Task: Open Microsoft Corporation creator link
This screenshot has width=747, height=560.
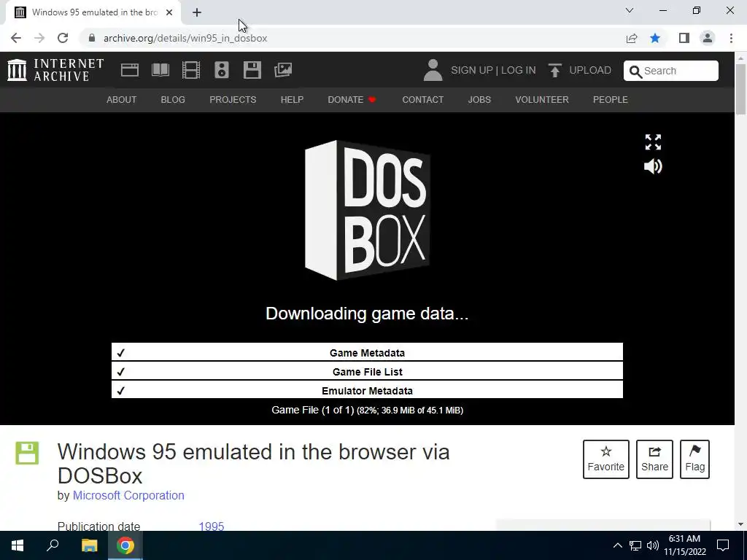Action: pyautogui.click(x=128, y=495)
